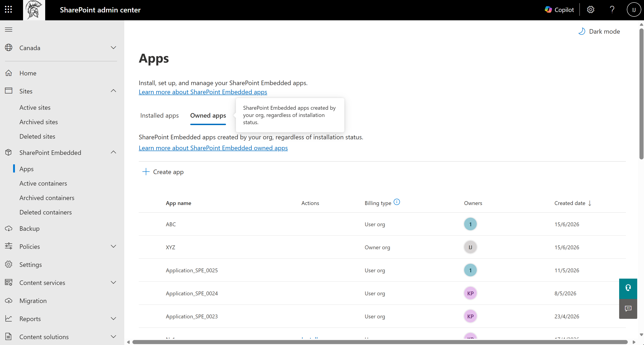Toggle Dark mode
Screen dimensions: 644x345
coord(599,31)
